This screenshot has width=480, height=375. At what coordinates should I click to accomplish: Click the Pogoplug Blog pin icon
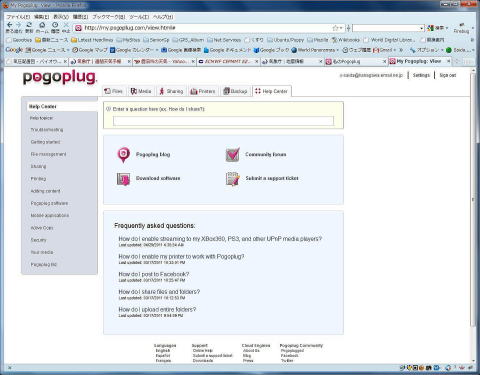click(x=124, y=155)
